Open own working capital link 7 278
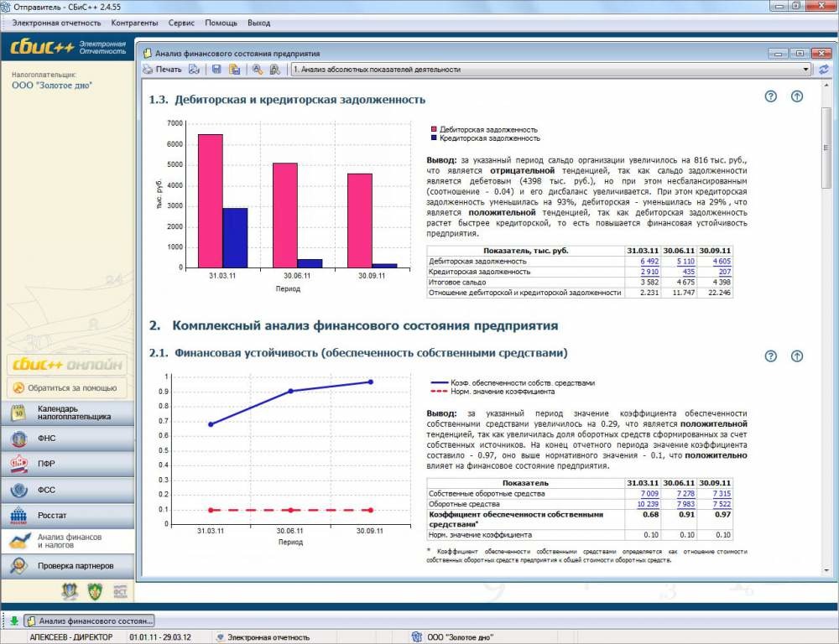Viewport: 839px width, 644px height. pyautogui.click(x=685, y=494)
